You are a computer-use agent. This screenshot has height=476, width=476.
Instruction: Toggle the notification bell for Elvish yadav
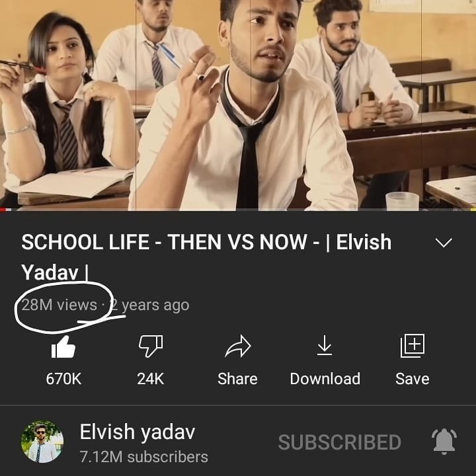tap(444, 442)
